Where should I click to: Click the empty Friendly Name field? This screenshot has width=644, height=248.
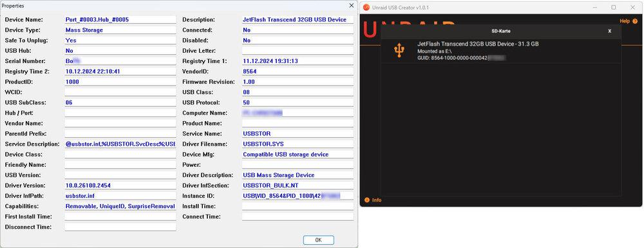pos(120,165)
